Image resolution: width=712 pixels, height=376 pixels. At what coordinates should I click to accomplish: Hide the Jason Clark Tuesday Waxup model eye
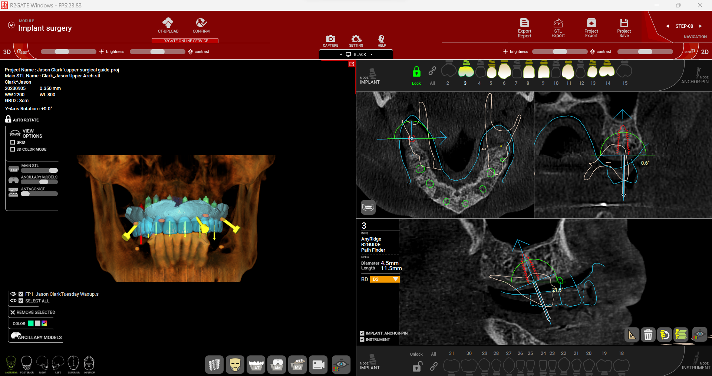click(x=13, y=294)
